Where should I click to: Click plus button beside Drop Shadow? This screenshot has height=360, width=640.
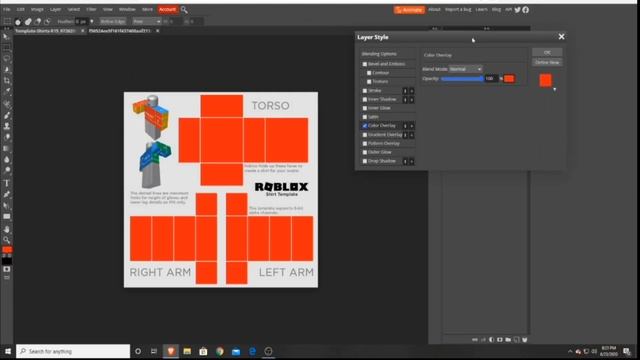(x=412, y=161)
